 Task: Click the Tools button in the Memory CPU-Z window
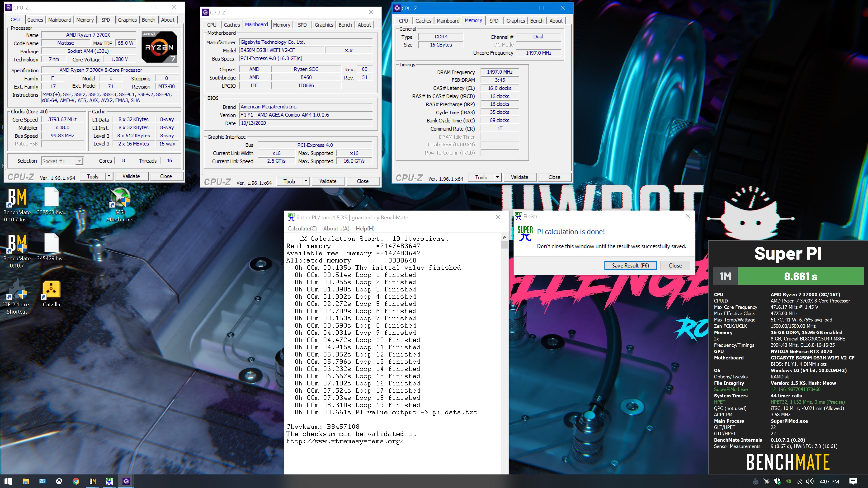[481, 177]
